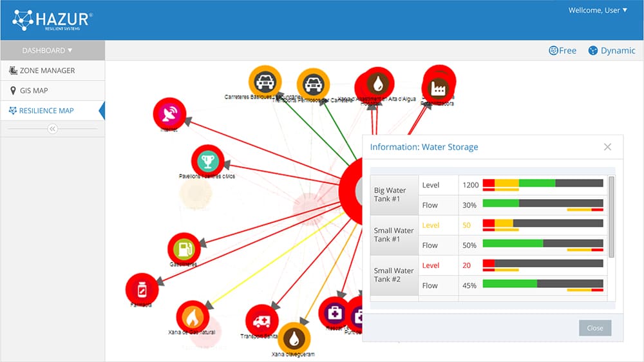Screen dimensions: 644x362
Task: Click the faded pink node at map center
Action: pos(309,208)
